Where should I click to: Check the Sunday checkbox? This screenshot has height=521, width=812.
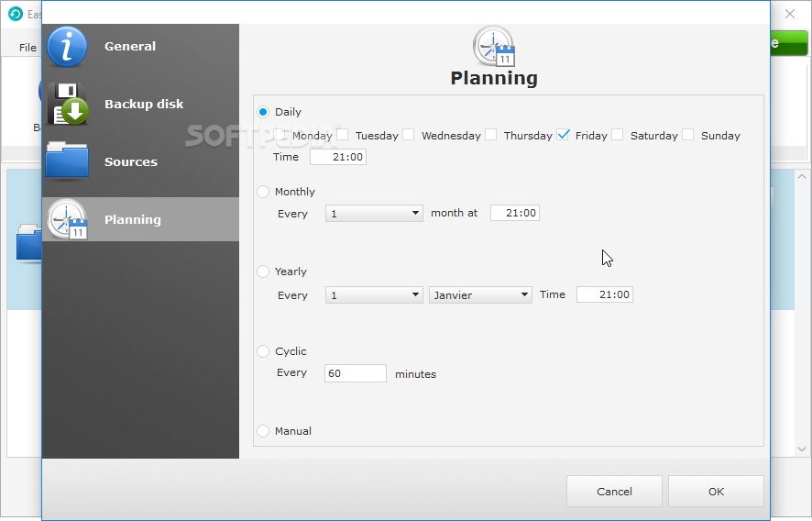687,135
